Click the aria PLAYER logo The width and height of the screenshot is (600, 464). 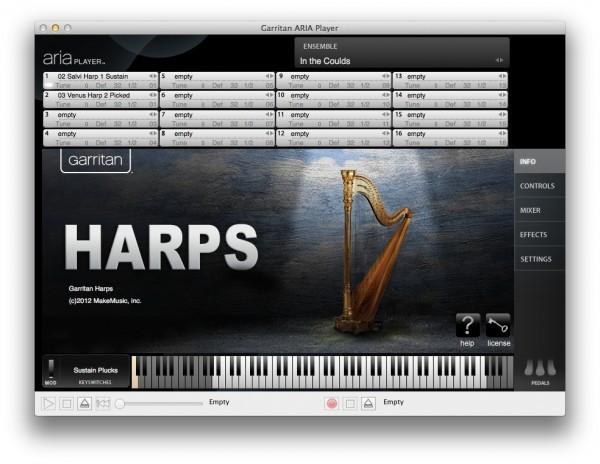click(x=74, y=59)
